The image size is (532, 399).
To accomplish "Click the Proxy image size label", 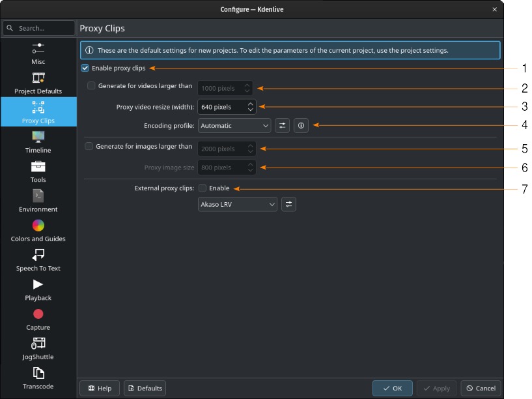I will [x=169, y=168].
